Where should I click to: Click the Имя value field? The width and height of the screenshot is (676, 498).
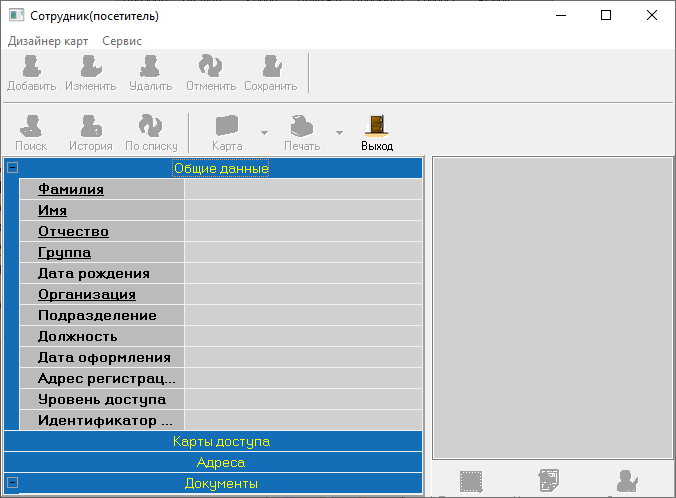coord(303,210)
